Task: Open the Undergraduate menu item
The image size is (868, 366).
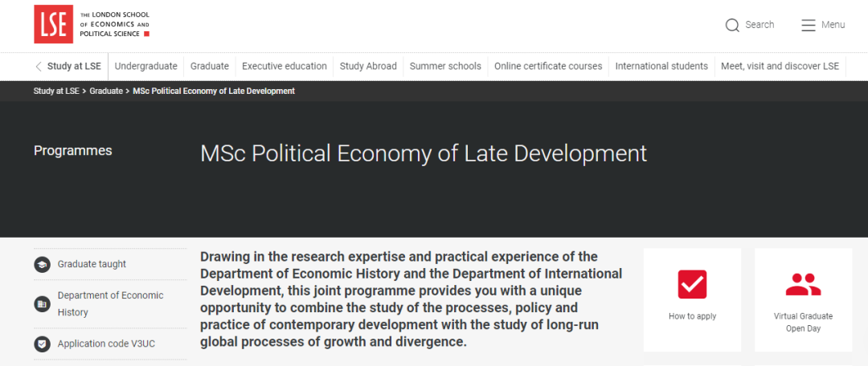Action: coord(145,67)
